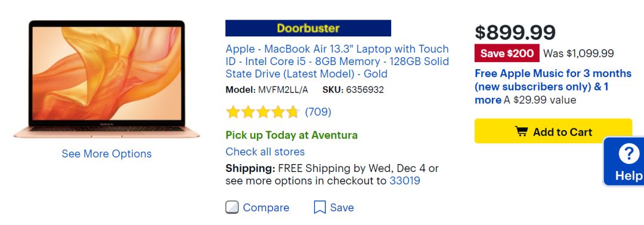The image size is (644, 225).
Task: Click the Compare label text
Action: [x=266, y=208]
